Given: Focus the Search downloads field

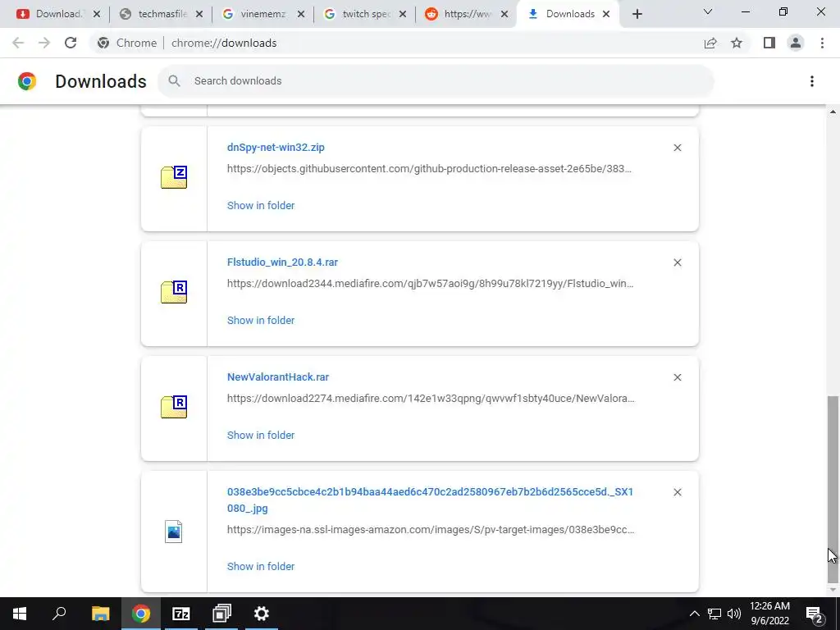Looking at the screenshot, I should tap(436, 81).
